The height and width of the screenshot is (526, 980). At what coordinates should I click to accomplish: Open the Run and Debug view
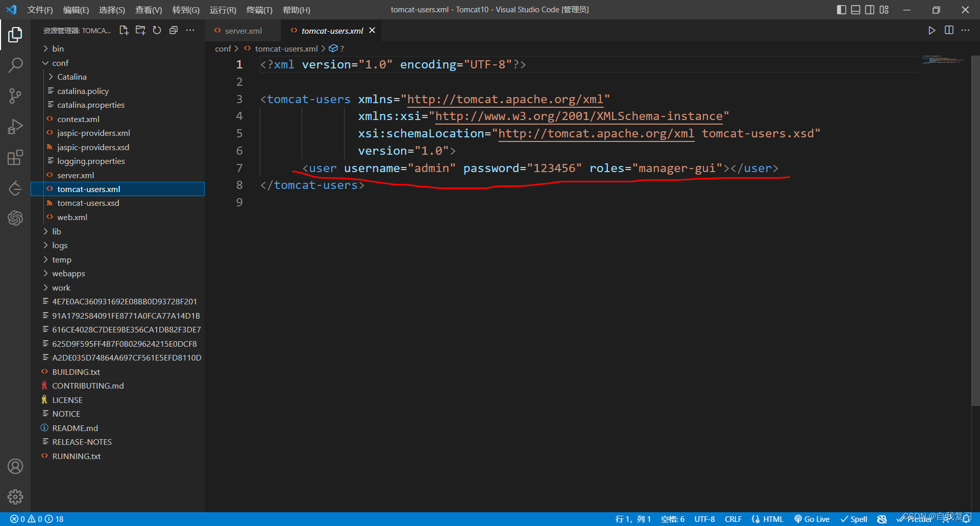pyautogui.click(x=15, y=126)
